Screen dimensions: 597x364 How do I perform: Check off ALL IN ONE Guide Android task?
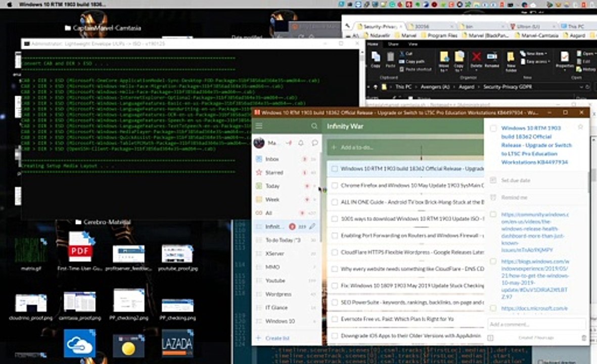pyautogui.click(x=334, y=202)
